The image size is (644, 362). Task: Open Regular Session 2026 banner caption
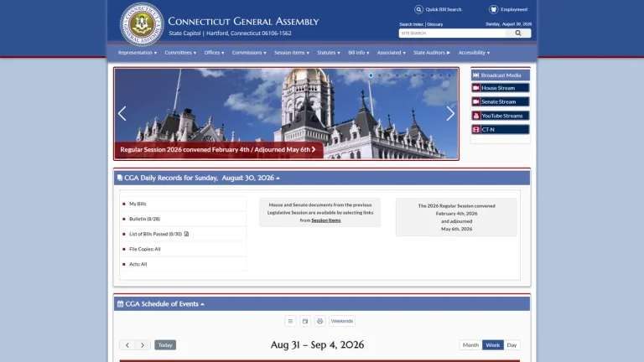[218, 150]
